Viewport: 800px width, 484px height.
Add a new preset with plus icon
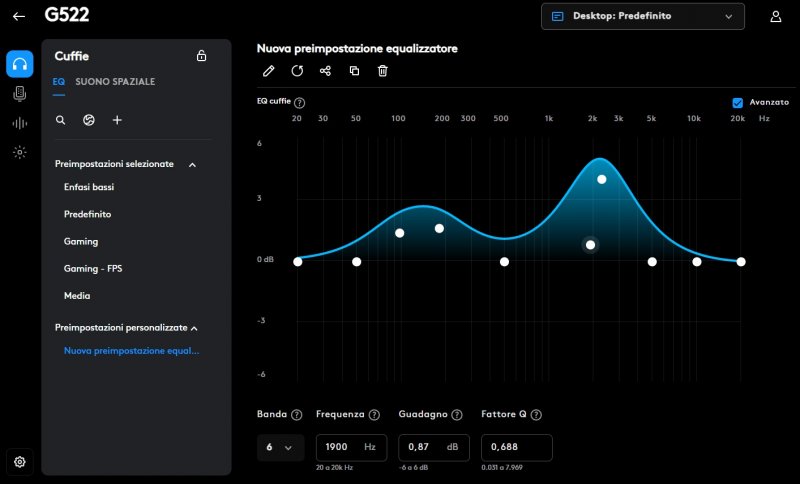[x=117, y=120]
